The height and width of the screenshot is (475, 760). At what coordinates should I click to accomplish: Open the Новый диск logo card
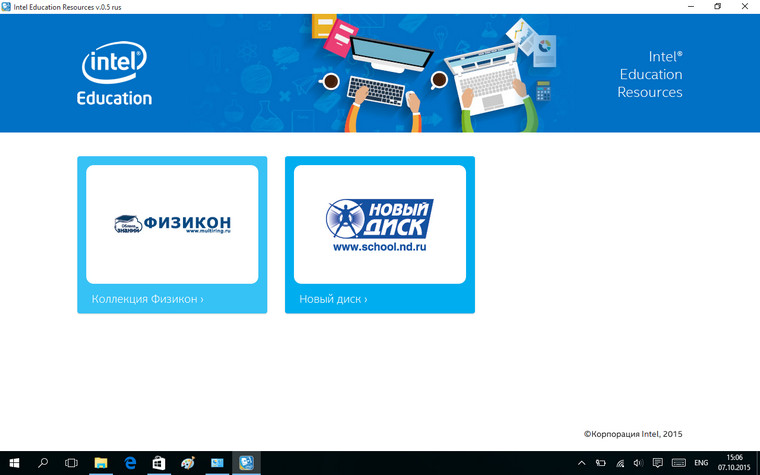(x=380, y=224)
